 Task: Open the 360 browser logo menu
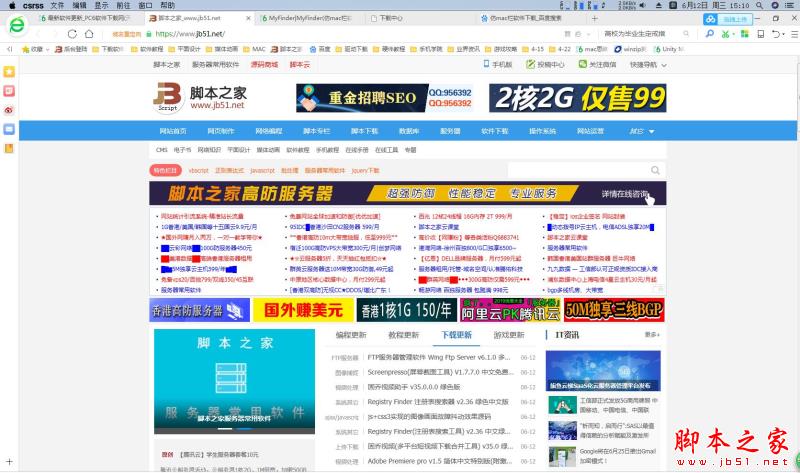pos(16,24)
